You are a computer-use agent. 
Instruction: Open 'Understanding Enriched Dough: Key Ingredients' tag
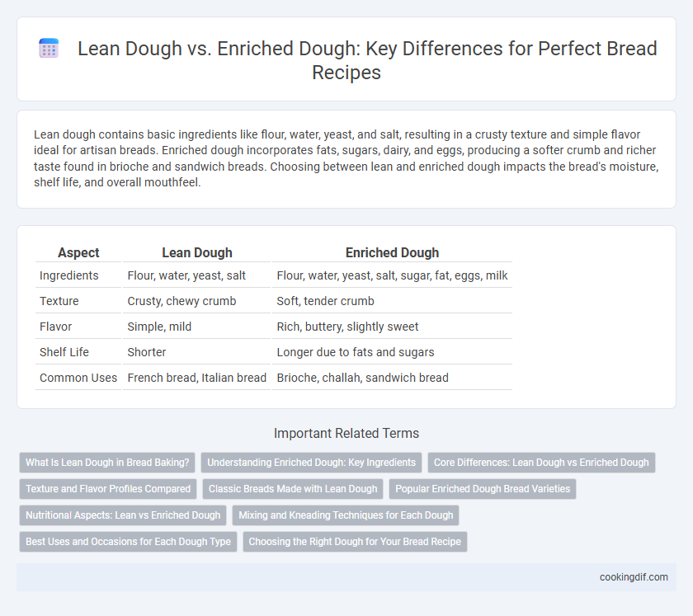[312, 463]
